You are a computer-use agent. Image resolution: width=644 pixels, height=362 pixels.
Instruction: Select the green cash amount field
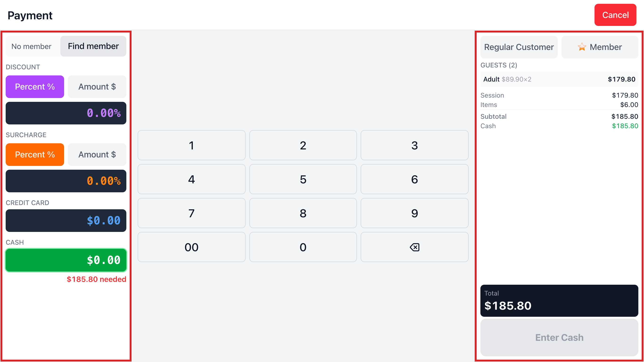click(x=66, y=260)
